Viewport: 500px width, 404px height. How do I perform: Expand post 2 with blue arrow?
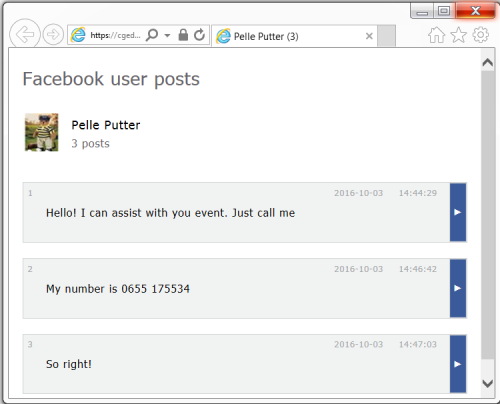pos(458,288)
